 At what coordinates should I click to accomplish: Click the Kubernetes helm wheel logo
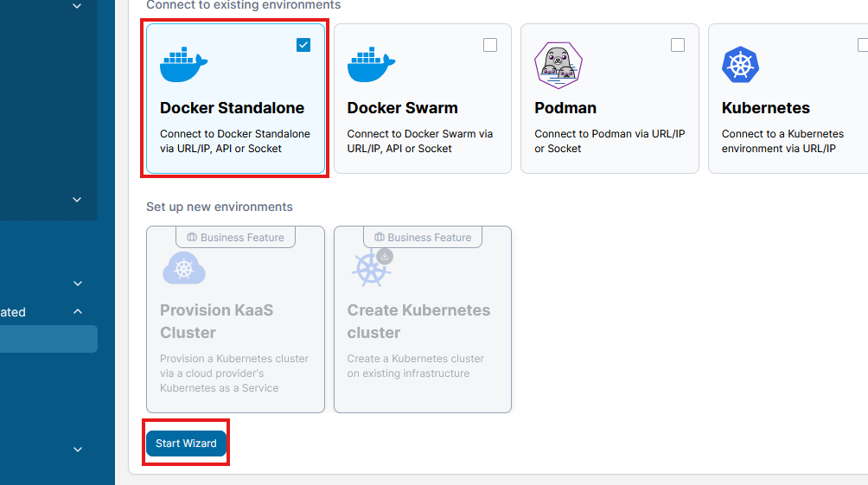click(740, 65)
